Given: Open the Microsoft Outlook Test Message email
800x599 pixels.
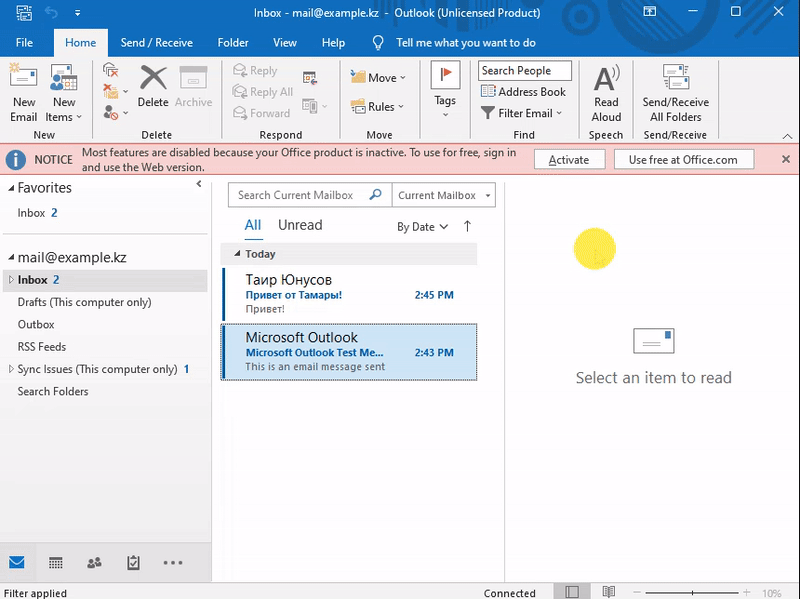Looking at the screenshot, I should pyautogui.click(x=349, y=352).
